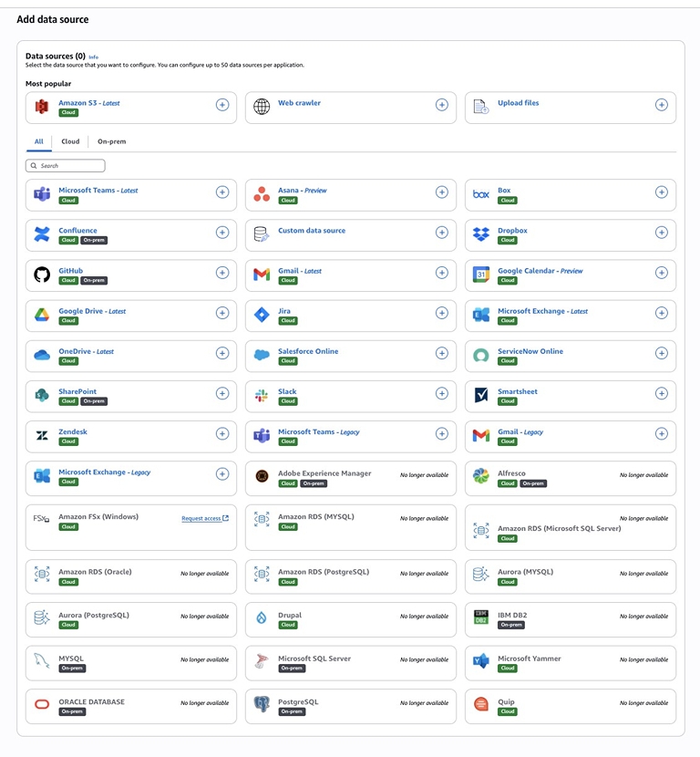Switch to the On-prem tab
The width and height of the screenshot is (700, 757).
[x=111, y=141]
